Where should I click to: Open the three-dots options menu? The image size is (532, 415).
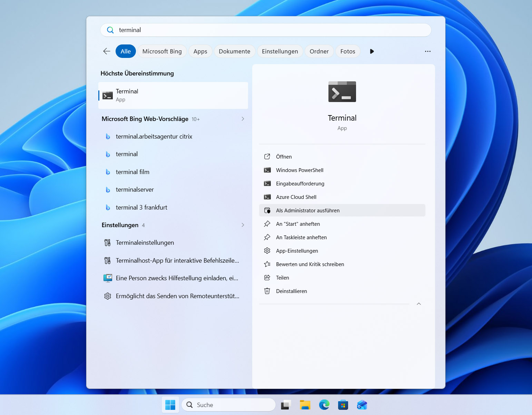coord(428,51)
